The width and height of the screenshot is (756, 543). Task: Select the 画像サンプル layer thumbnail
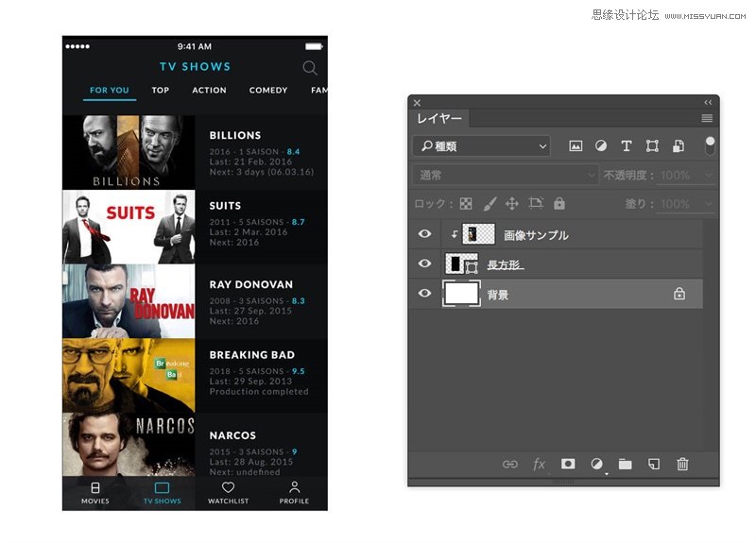coord(478,234)
